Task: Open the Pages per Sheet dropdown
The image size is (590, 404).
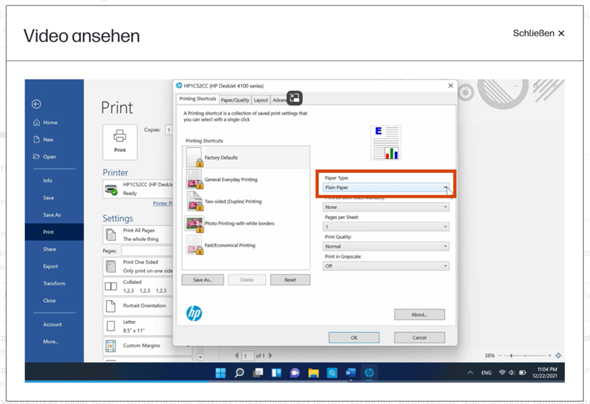Action: tap(386, 226)
